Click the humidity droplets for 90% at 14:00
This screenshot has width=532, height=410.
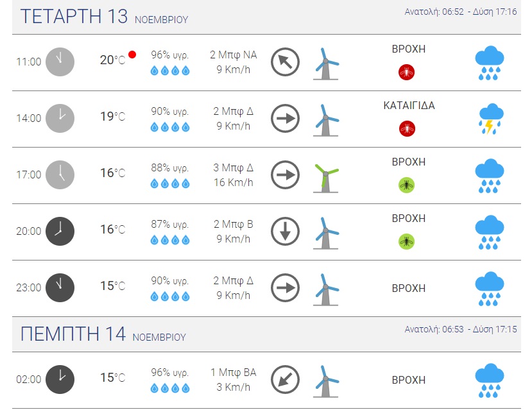click(170, 128)
